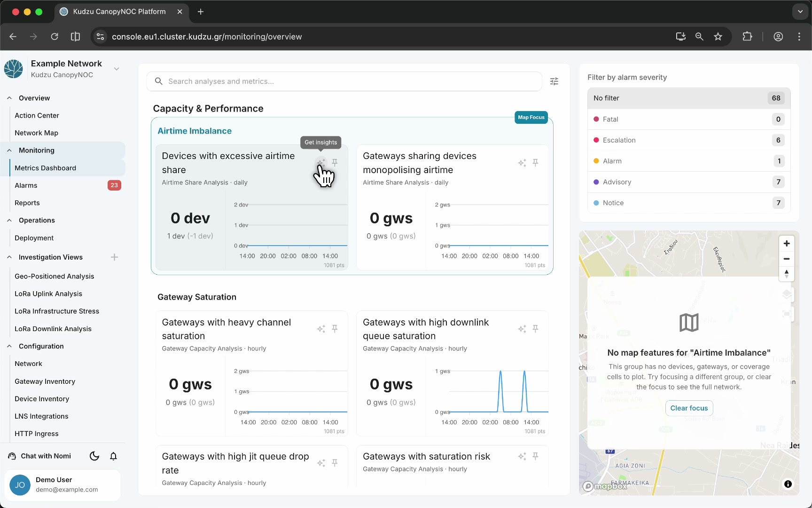Image resolution: width=812 pixels, height=508 pixels.
Task: Collapse the Operations section
Action: point(9,220)
